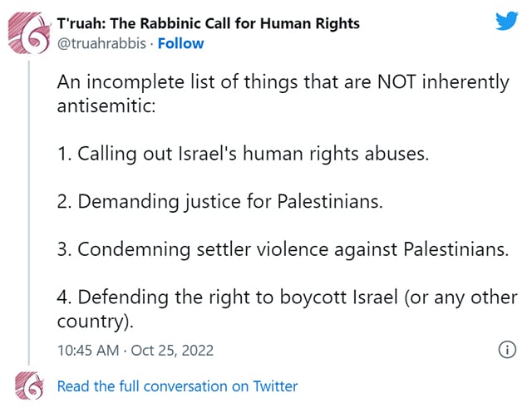
Task: Click the tweet intro line about NOT inherently antisemitic
Action: point(283,94)
